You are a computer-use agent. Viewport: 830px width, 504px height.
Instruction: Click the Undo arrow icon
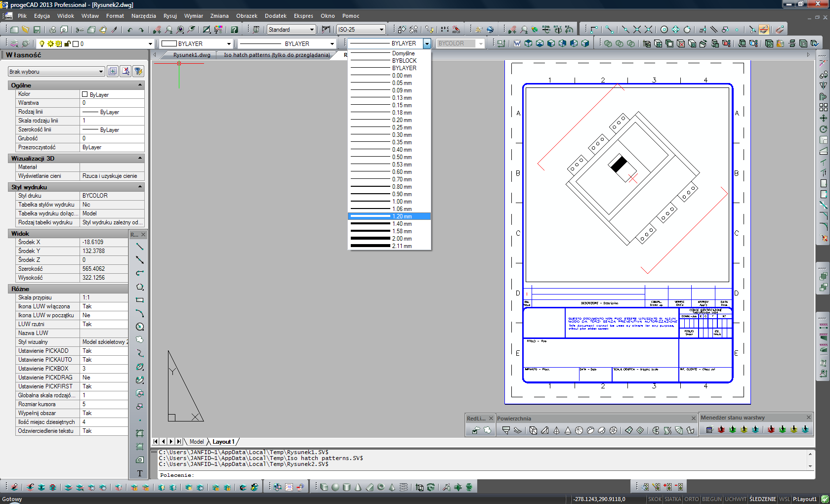tap(130, 30)
